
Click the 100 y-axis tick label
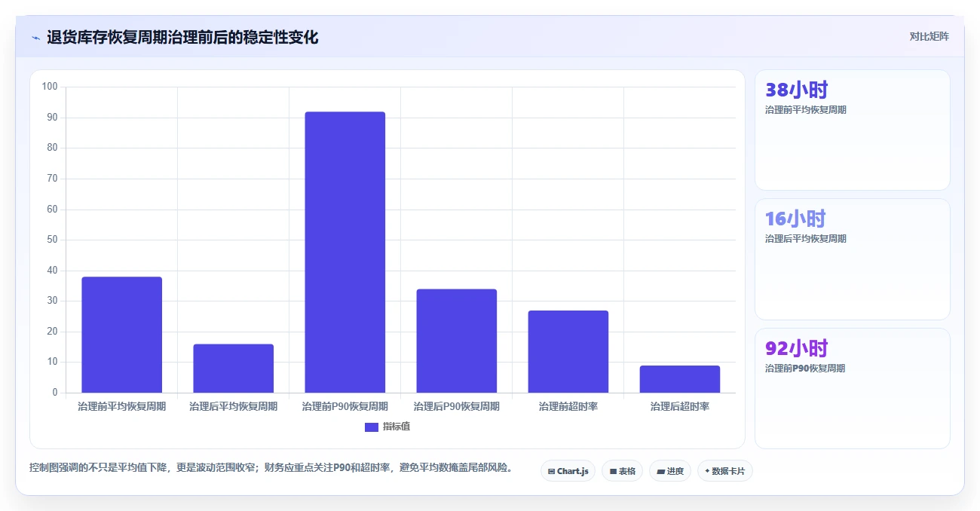pos(50,87)
